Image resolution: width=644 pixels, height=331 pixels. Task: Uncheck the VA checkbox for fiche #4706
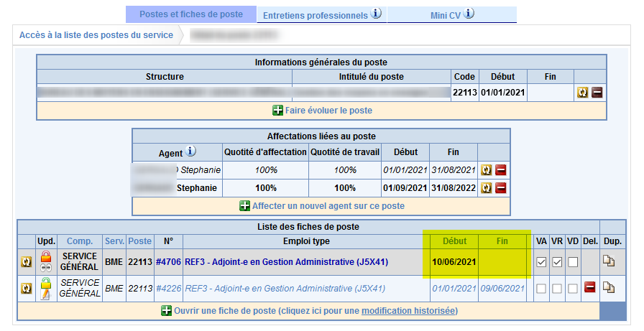click(x=541, y=262)
